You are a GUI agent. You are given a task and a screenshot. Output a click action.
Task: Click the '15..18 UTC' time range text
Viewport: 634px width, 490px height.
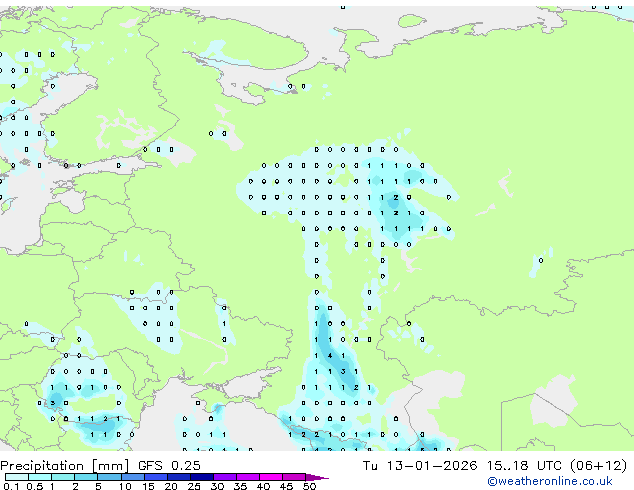point(524,466)
